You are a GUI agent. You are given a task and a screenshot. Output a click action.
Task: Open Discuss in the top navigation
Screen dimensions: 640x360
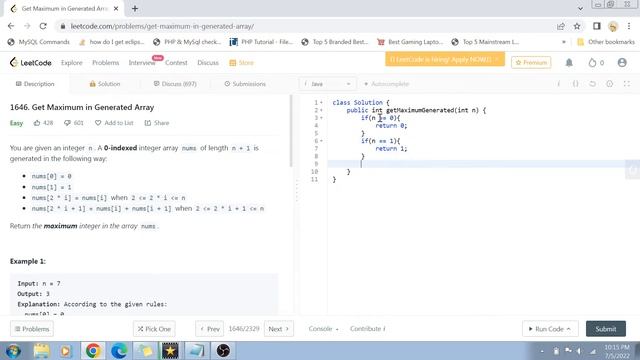tap(208, 62)
